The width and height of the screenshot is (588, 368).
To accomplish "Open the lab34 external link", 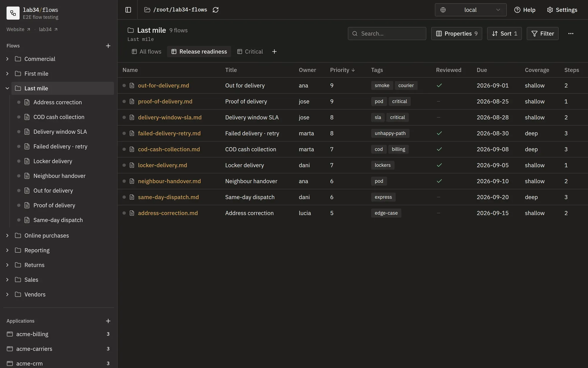I will click(48, 29).
